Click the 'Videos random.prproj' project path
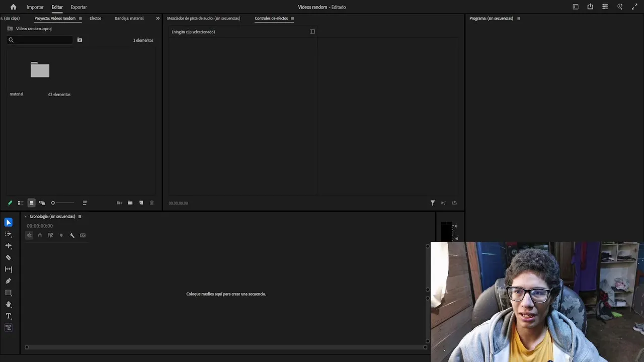The width and height of the screenshot is (644, 362). coord(34,29)
